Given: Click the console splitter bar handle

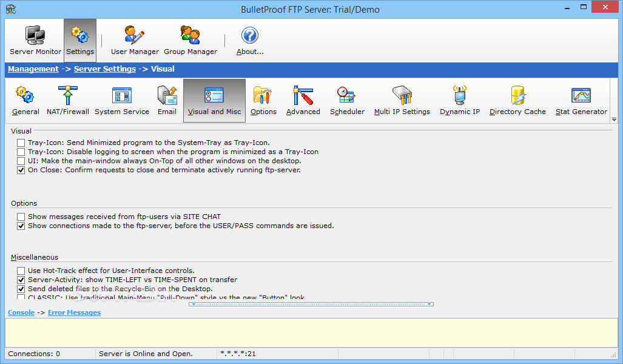Looking at the screenshot, I should (x=311, y=304).
